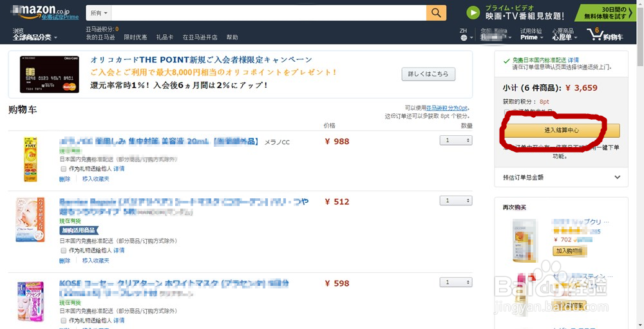Image resolution: width=644 pixels, height=329 pixels.
Task: Open 在亚马逊开店 seller page
Action: coord(200,37)
